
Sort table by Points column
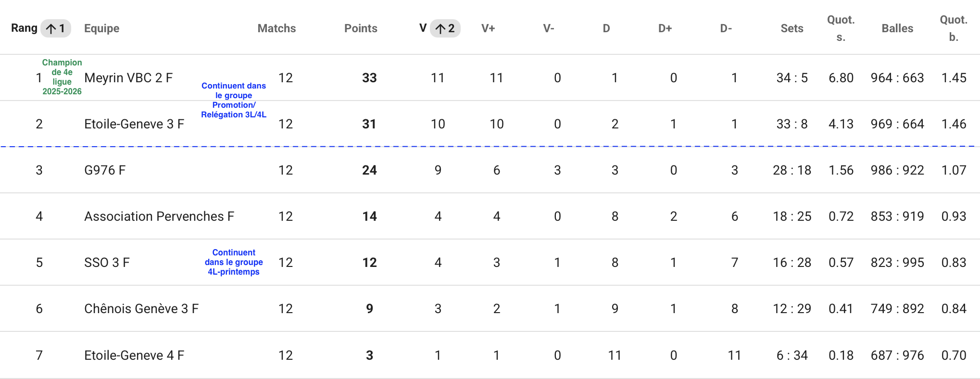coord(361,28)
